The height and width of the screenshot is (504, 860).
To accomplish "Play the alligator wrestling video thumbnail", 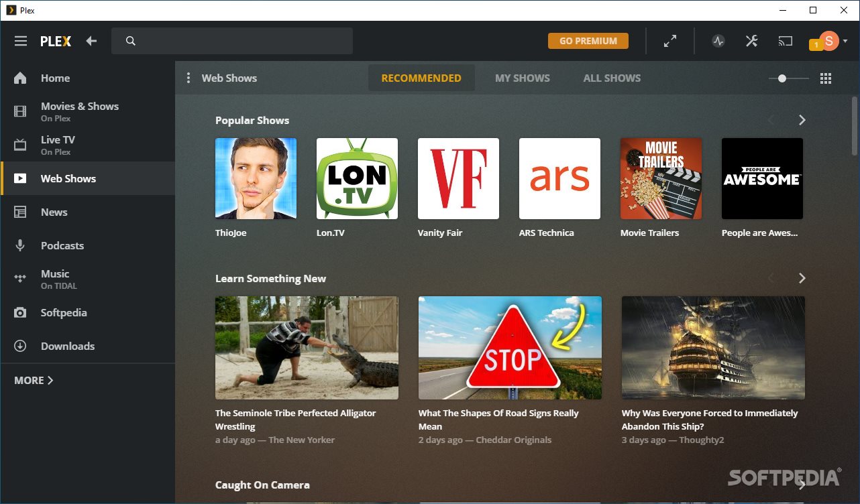I will click(x=307, y=348).
